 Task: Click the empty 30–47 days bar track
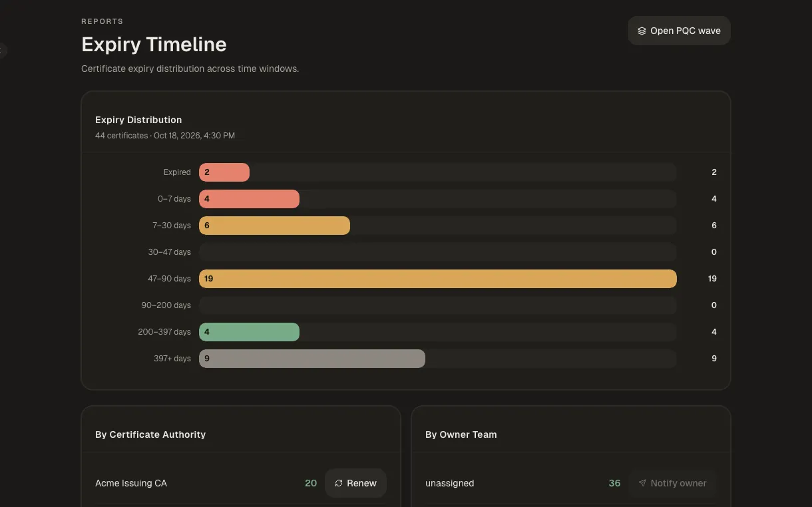coord(438,252)
